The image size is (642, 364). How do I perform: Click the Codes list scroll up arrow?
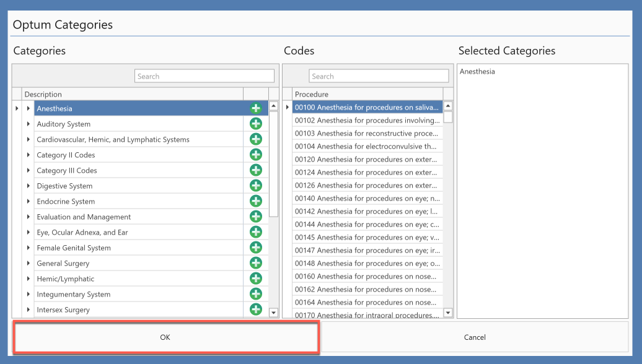(x=448, y=105)
